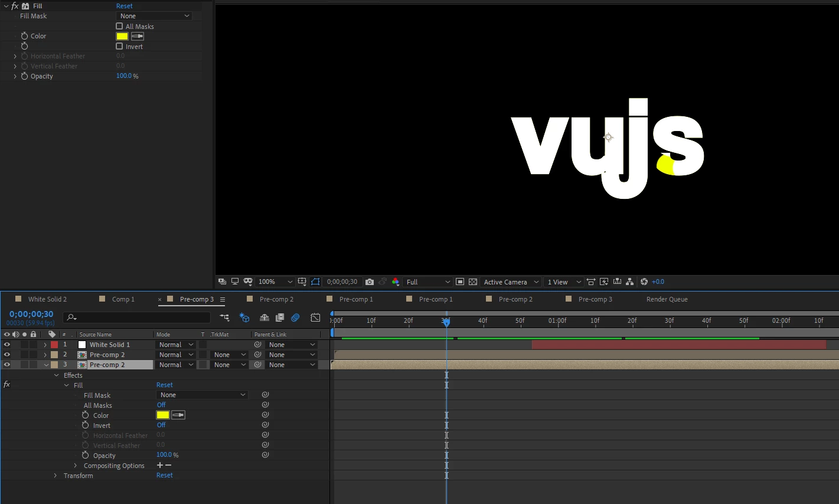The height and width of the screenshot is (504, 839).
Task: Open the Mode dropdown for White Solid 1
Action: click(x=176, y=345)
